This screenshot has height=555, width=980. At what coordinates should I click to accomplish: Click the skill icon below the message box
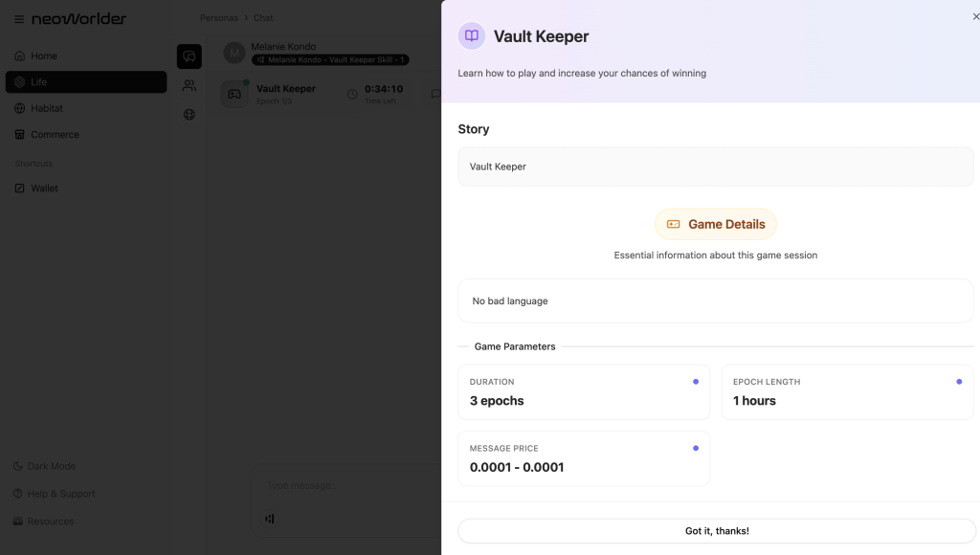coord(270,519)
